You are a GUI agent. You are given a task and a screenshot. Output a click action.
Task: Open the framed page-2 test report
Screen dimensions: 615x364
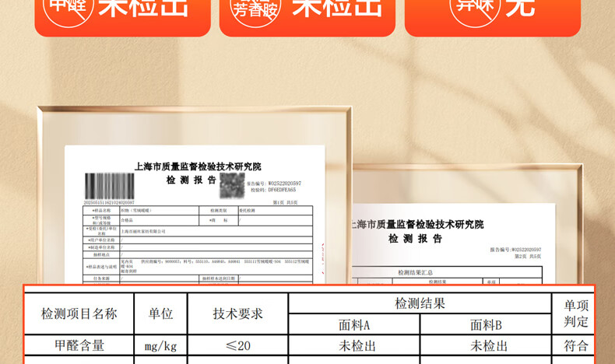tap(467, 224)
